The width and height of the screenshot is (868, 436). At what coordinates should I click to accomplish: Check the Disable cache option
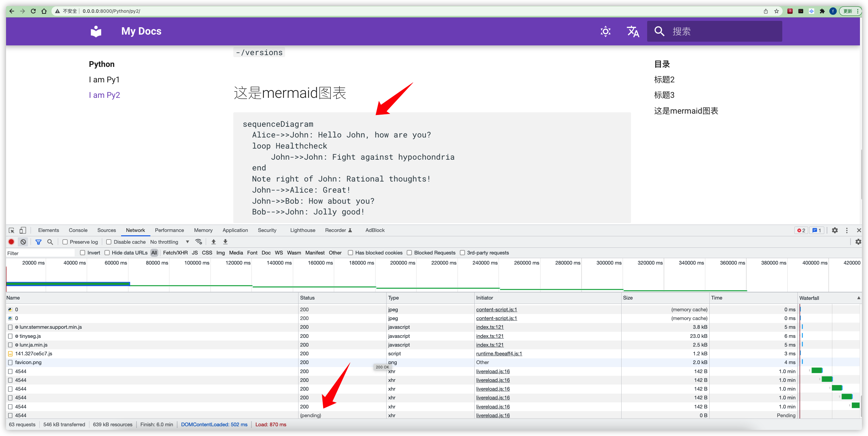click(x=109, y=242)
